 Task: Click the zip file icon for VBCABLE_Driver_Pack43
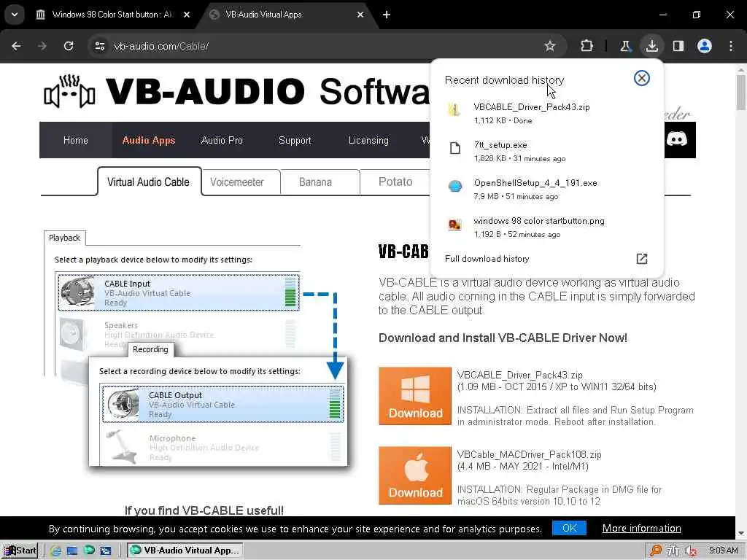coord(454,111)
